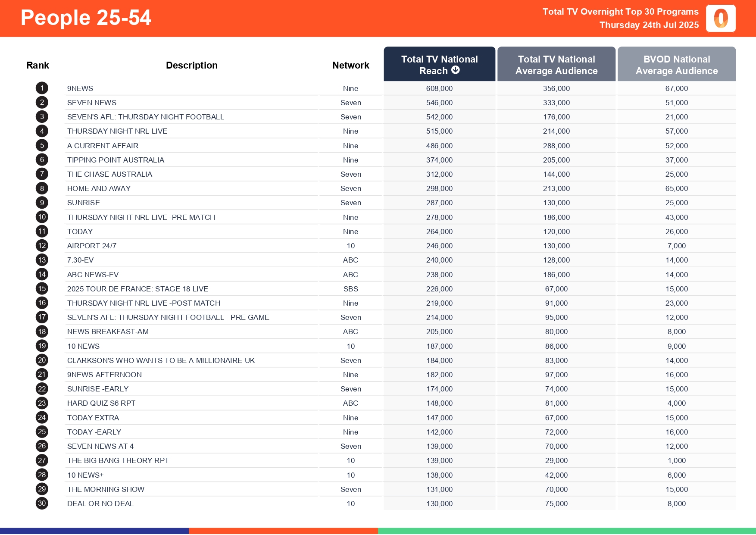This screenshot has width=756, height=535.
Task: Click the SEVEN NEWS program entry
Action: tap(91, 103)
